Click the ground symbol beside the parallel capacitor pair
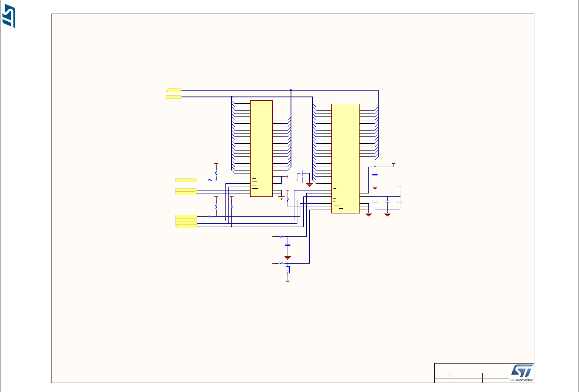This screenshot has width=579, height=392. [310, 184]
